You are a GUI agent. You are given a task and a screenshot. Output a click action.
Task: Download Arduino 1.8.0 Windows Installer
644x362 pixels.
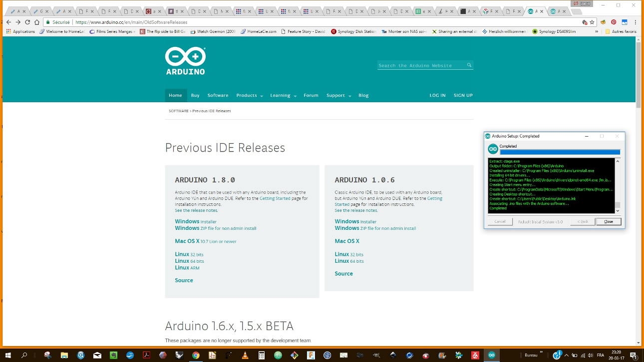click(196, 221)
